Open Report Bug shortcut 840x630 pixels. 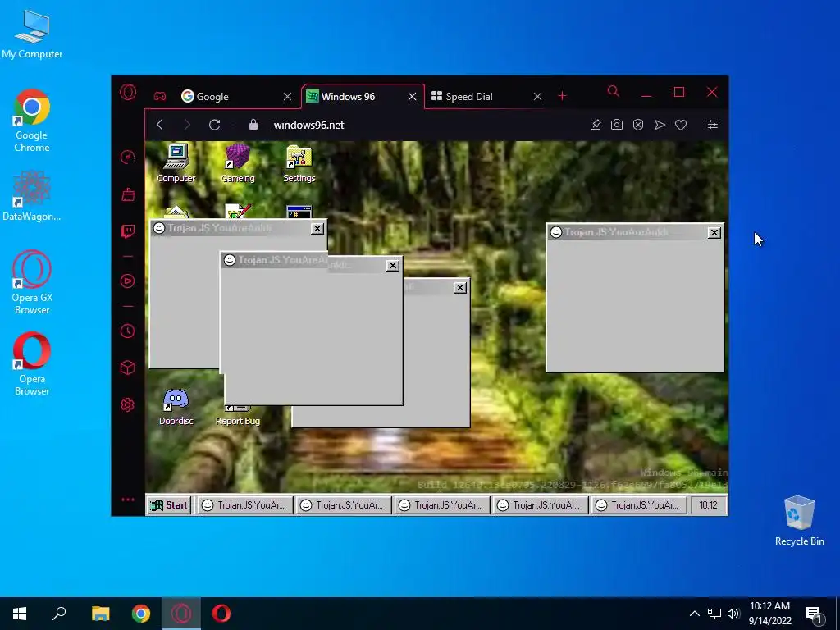pyautogui.click(x=238, y=416)
